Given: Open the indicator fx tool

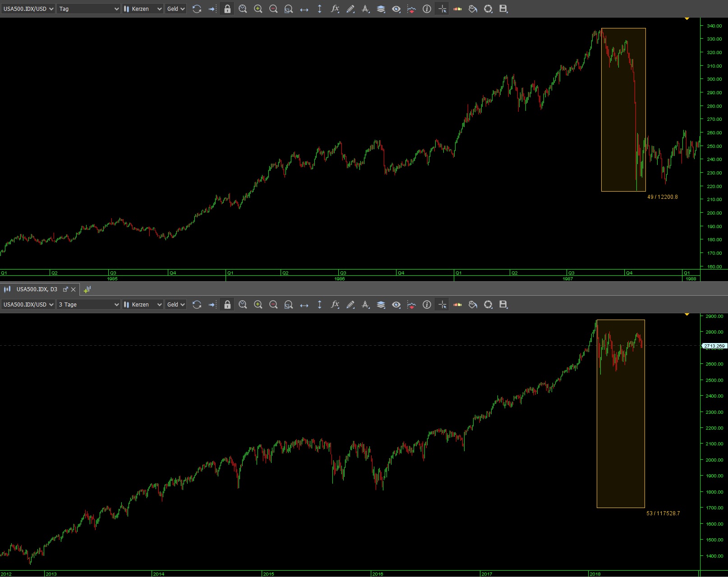Looking at the screenshot, I should pos(335,9).
